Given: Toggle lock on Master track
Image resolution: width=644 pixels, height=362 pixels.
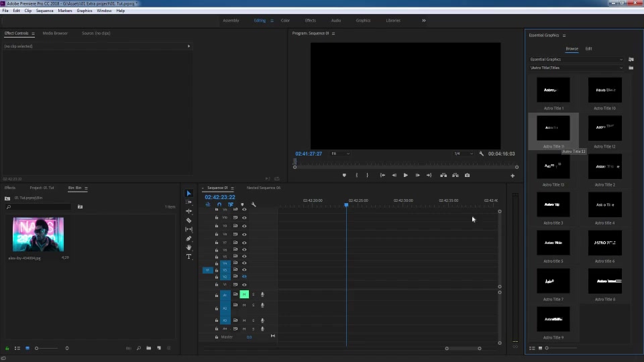Looking at the screenshot, I should click(x=217, y=337).
